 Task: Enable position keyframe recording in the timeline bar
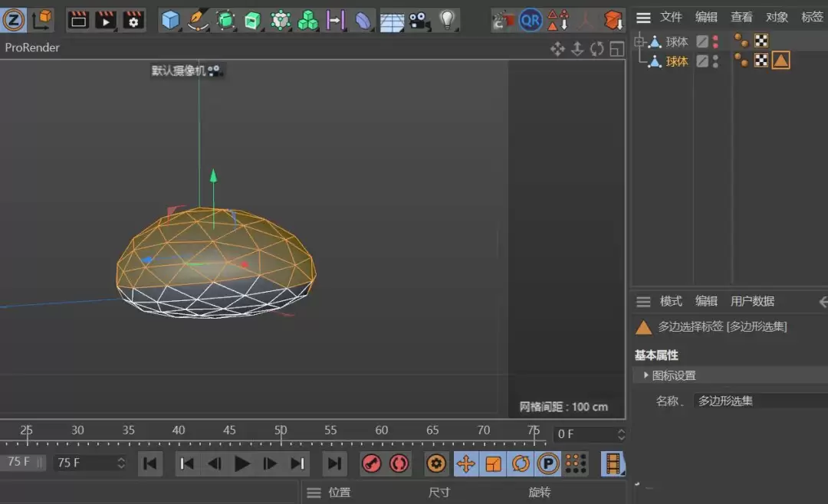pyautogui.click(x=464, y=463)
